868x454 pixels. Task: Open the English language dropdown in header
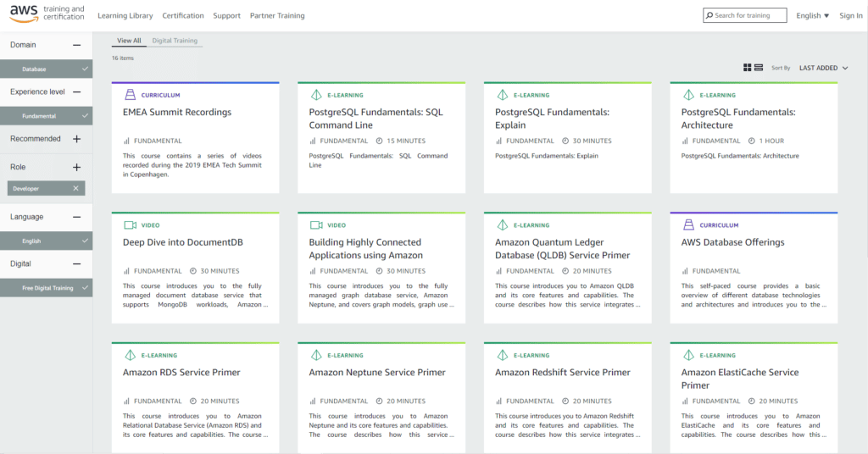tap(812, 15)
